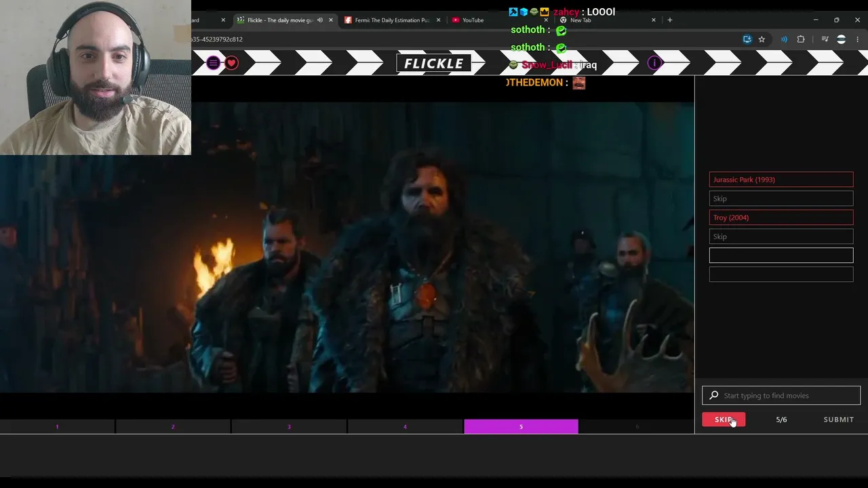Click the highlighted empty fifth guess box

(781, 256)
